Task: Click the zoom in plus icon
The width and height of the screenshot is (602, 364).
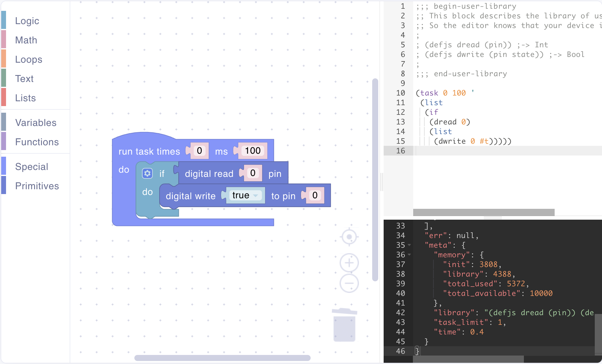Action: point(349,263)
